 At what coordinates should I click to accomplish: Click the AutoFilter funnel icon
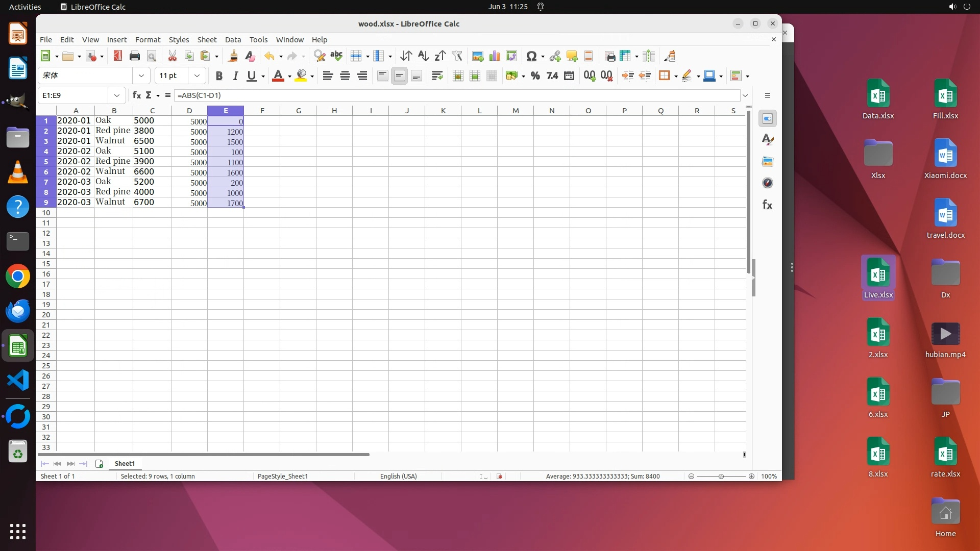pos(457,56)
